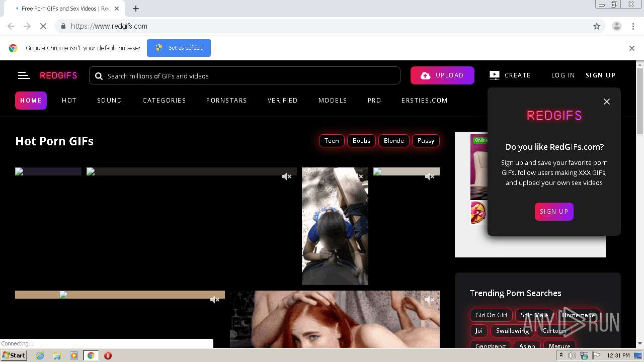Dismiss the default browser infobar

[x=632, y=48]
